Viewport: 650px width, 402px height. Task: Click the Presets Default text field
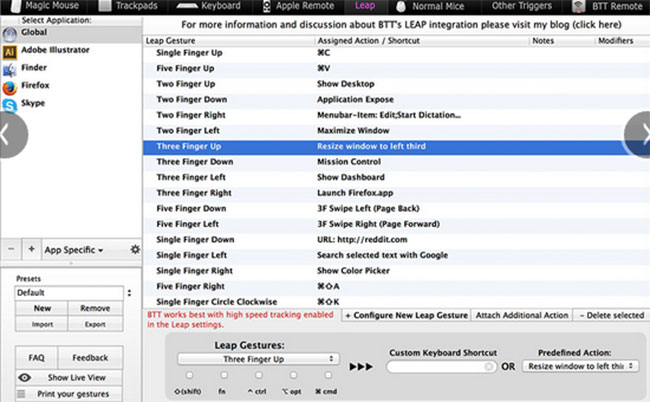[x=69, y=293]
